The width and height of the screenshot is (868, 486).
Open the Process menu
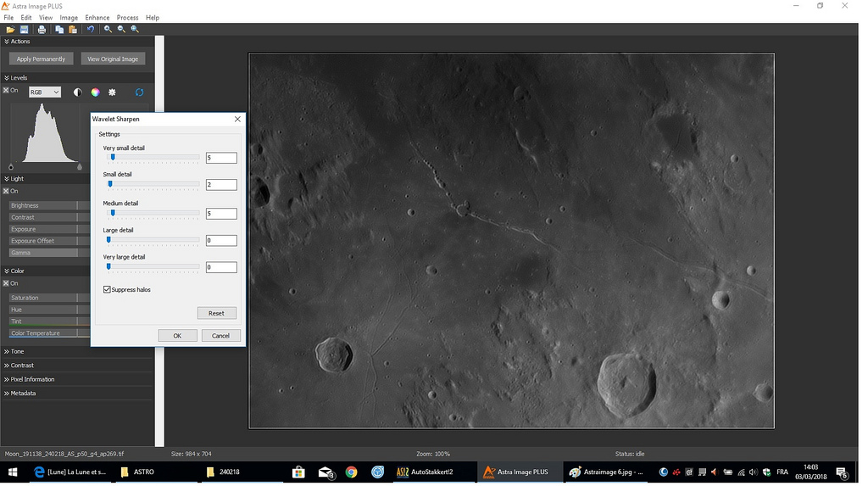[x=127, y=18]
